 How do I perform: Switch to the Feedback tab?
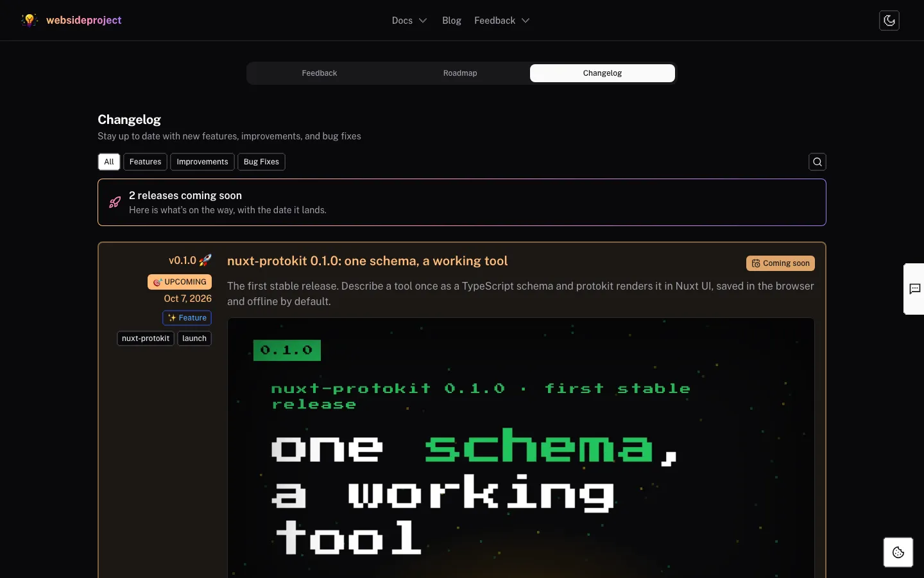(320, 73)
